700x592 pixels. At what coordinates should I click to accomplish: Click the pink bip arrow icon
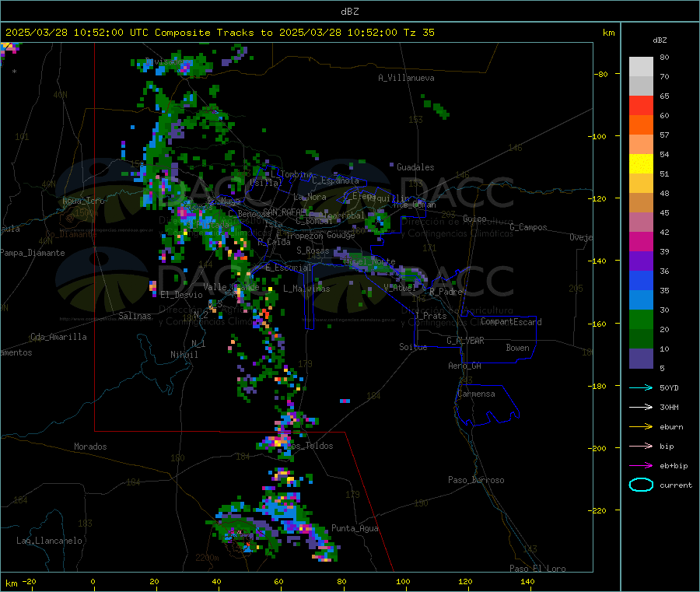coord(641,446)
